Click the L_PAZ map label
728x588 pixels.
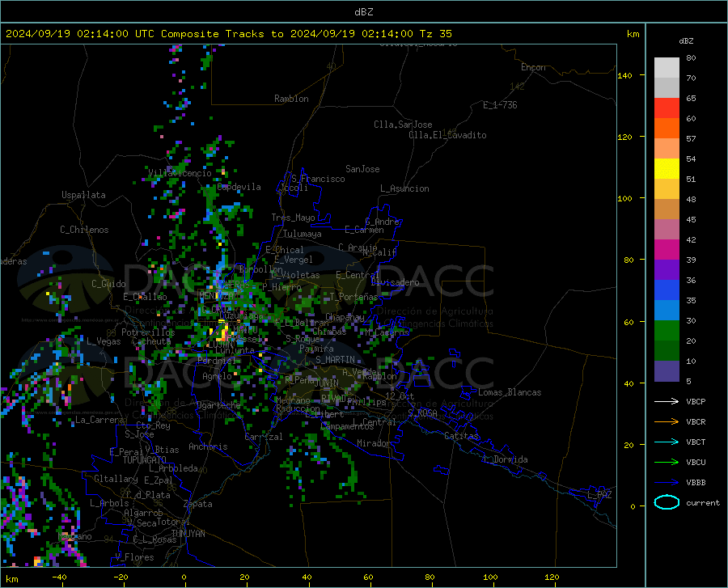click(599, 495)
